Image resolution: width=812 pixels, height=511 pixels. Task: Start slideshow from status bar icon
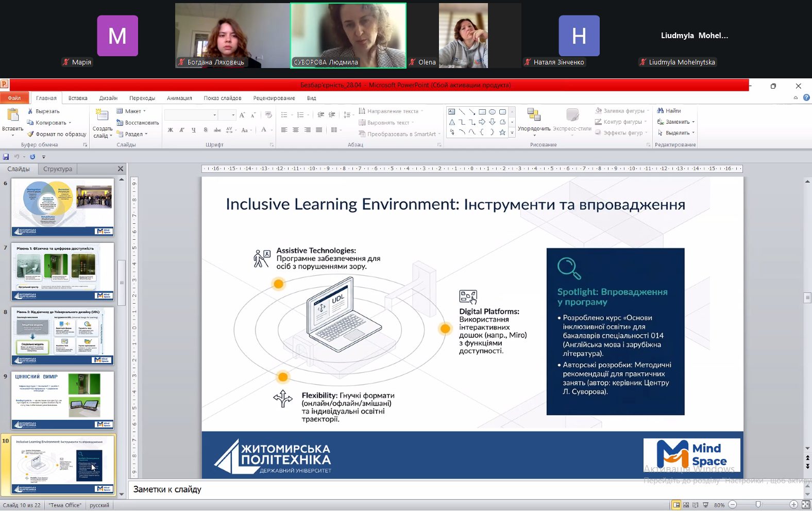click(x=706, y=505)
